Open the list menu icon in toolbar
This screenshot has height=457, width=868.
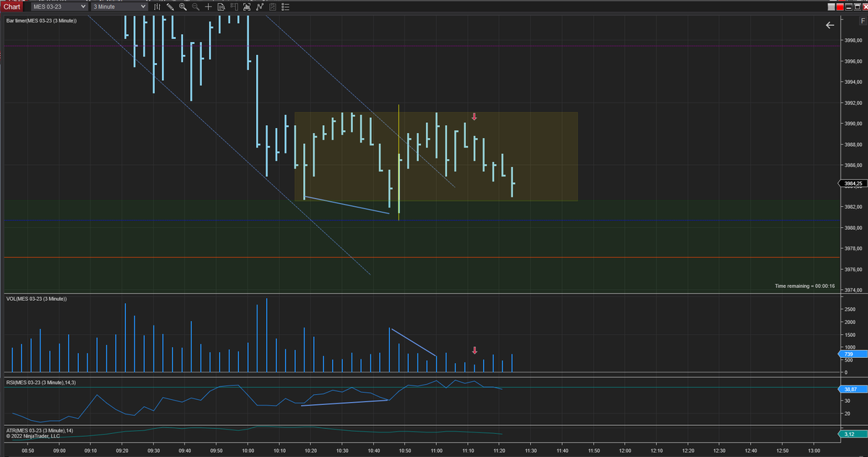[x=285, y=7]
